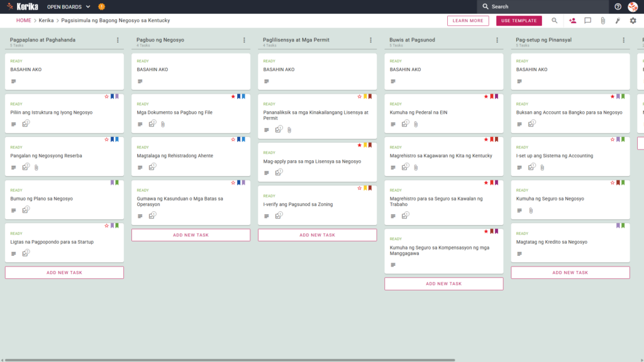The height and width of the screenshot is (362, 644).
Task: Toggle the star on Pangalan ng Negosyong Reserba card
Action: (x=107, y=140)
